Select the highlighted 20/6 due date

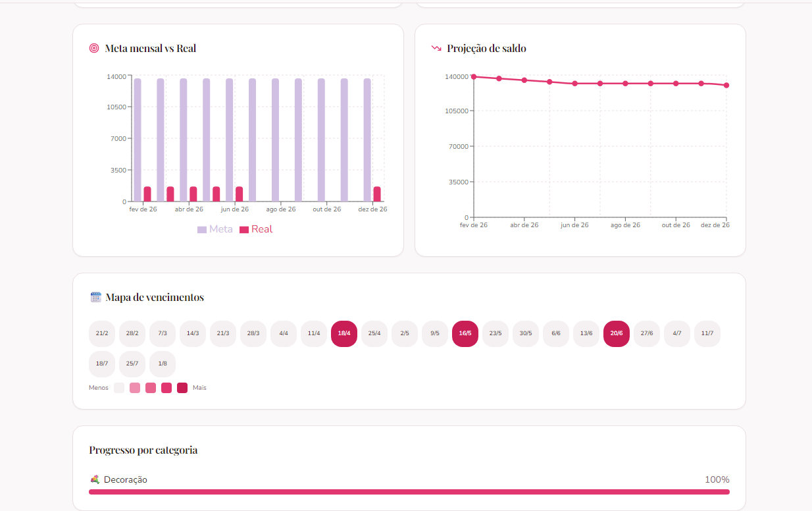pyautogui.click(x=617, y=333)
